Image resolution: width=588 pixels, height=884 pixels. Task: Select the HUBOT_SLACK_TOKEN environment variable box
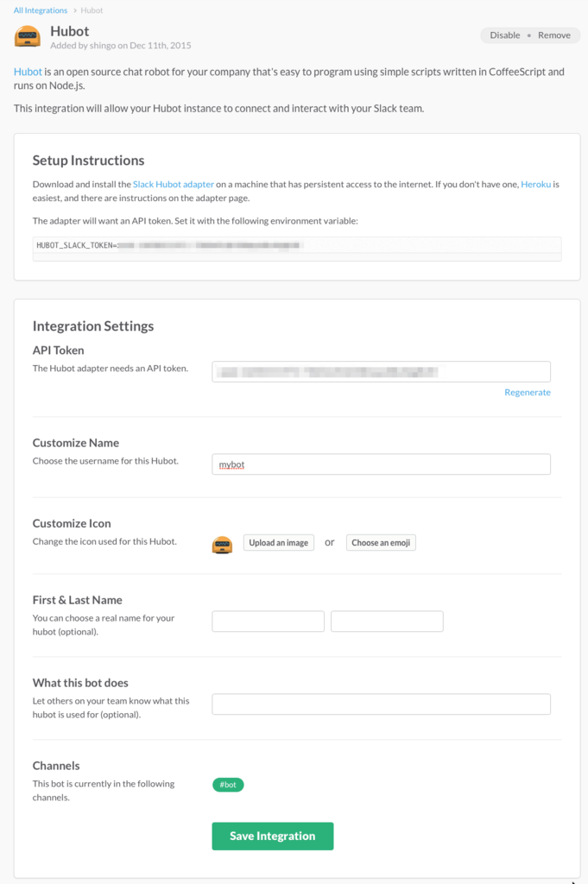pyautogui.click(x=296, y=249)
